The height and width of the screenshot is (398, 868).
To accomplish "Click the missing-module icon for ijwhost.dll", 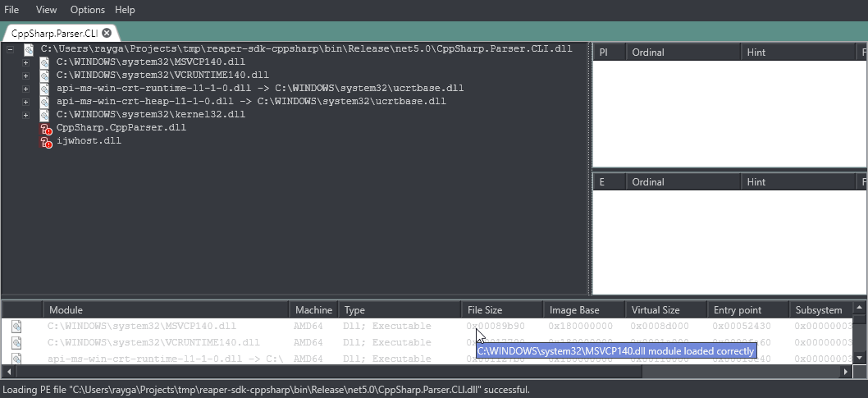I will coord(46,142).
